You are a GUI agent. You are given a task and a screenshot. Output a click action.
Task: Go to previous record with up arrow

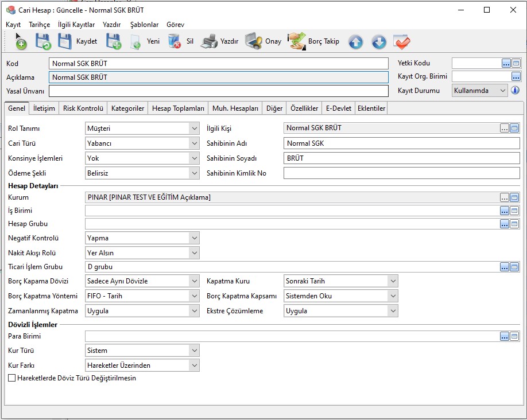point(355,42)
